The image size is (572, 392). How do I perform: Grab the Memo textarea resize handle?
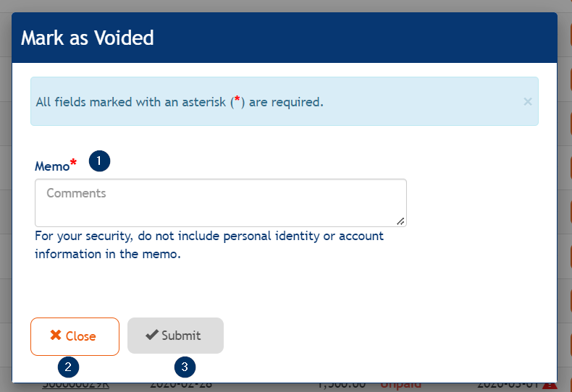[x=400, y=221]
